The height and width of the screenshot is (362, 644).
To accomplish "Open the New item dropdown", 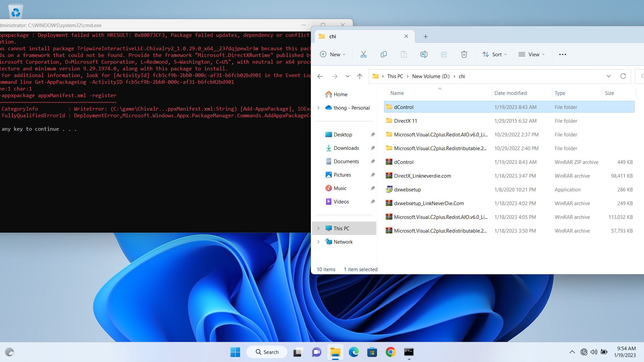I will tap(332, 54).
